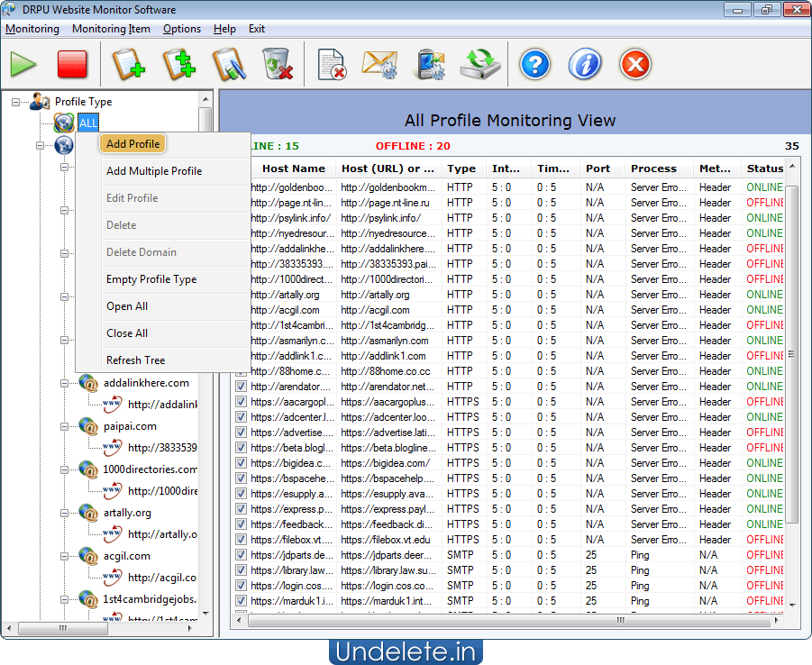
Task: Click the globe icon beside ALL
Action: [64, 123]
